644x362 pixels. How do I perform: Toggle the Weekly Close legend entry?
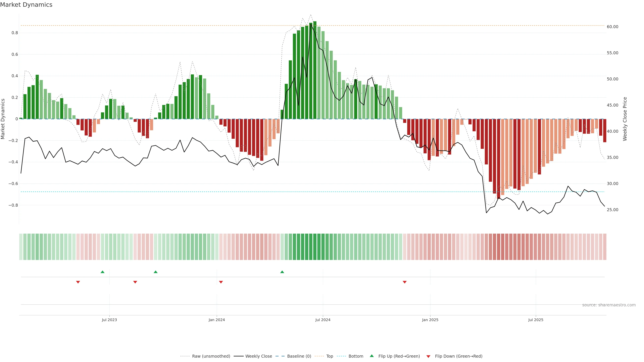(x=258, y=356)
